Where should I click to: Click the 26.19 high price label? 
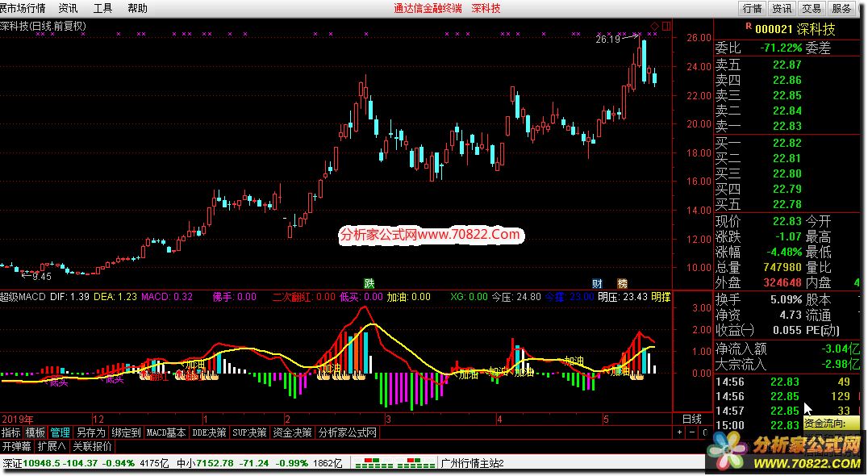point(607,40)
